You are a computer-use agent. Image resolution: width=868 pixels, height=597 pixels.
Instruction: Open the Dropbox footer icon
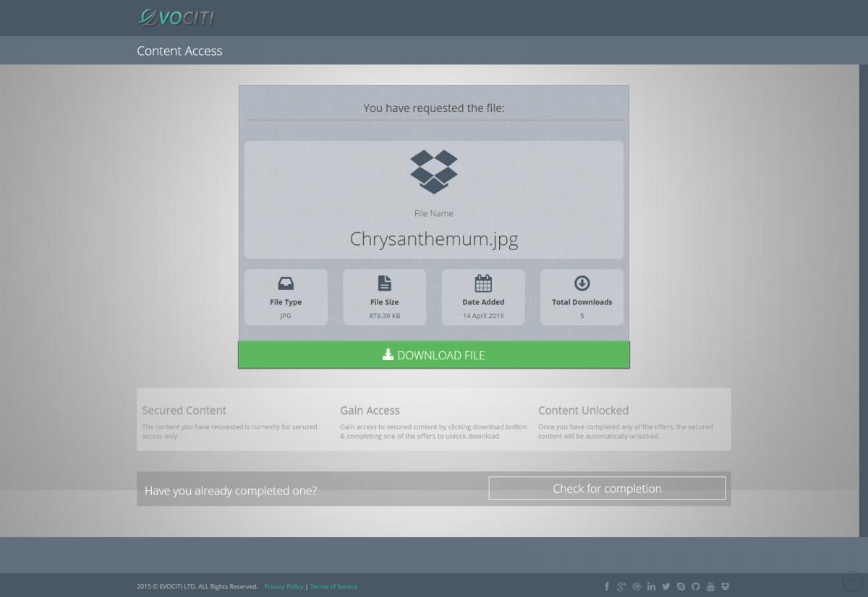(726, 586)
